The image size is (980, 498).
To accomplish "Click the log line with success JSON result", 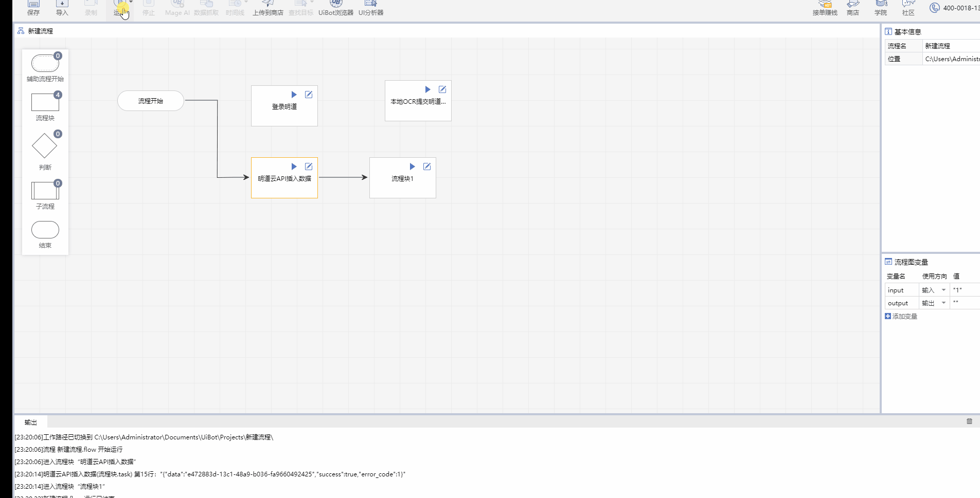I will (210, 474).
